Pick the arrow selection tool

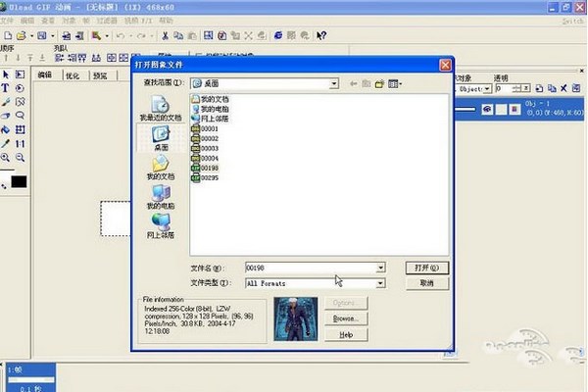pos(6,73)
